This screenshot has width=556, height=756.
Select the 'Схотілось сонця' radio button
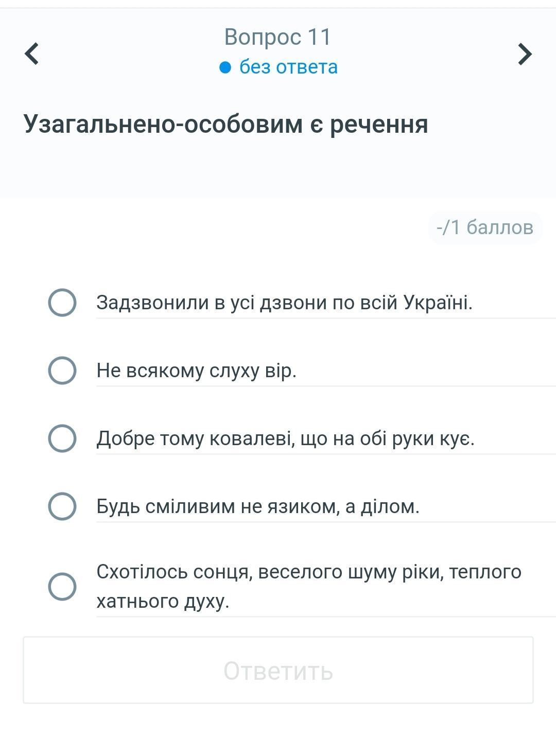click(62, 586)
